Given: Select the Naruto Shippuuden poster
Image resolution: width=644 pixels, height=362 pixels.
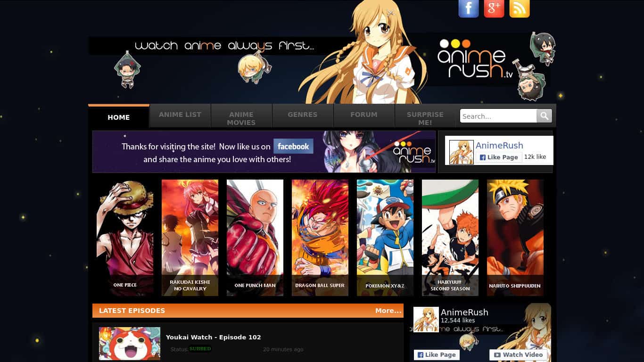Looking at the screenshot, I should [515, 238].
